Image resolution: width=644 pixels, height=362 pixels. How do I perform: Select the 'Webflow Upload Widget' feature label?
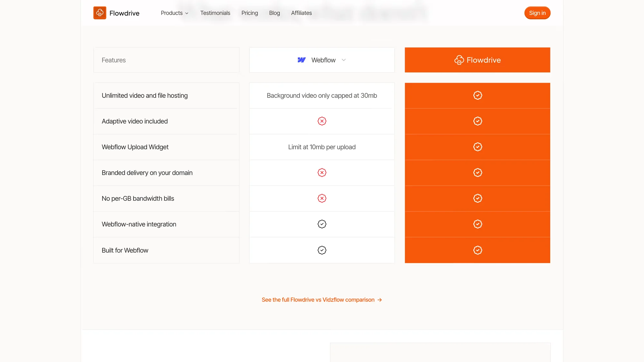(135, 147)
